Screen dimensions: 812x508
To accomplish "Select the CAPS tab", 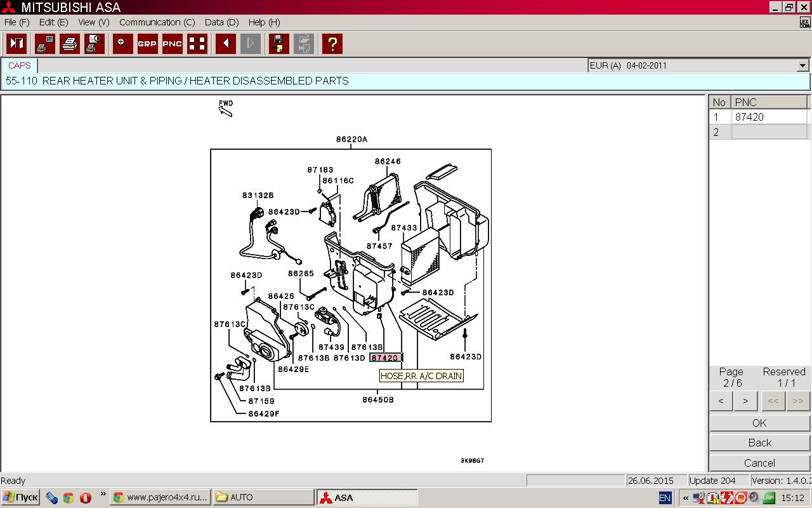I will click(20, 65).
